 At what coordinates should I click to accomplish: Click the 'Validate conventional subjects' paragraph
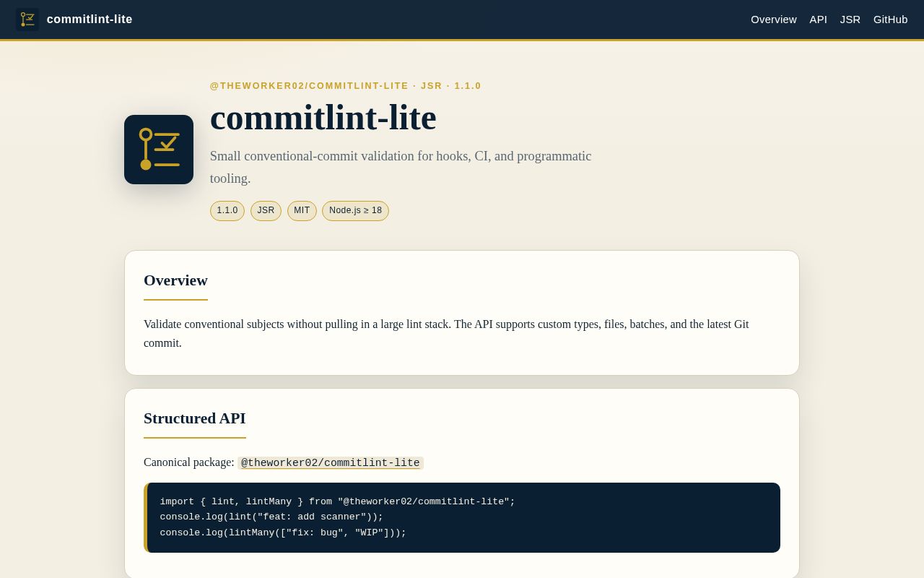[x=446, y=333]
